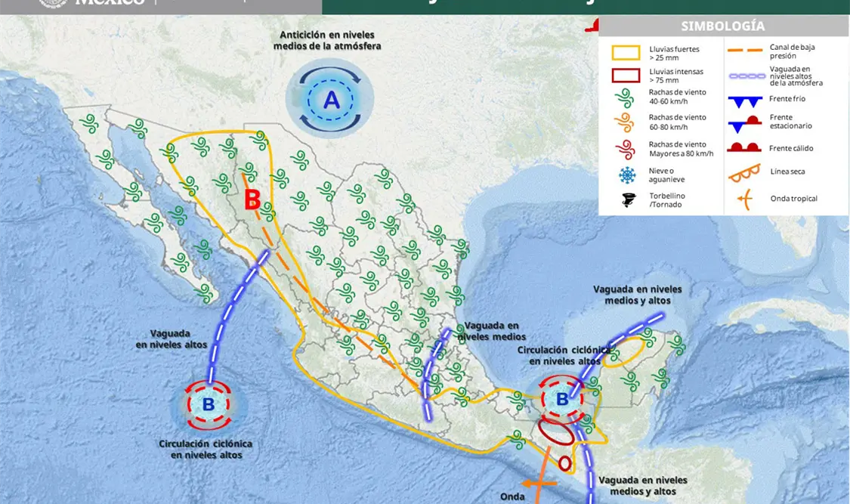The image size is (850, 504).
Task: Click the anticyclone A symbol
Action: [330, 99]
